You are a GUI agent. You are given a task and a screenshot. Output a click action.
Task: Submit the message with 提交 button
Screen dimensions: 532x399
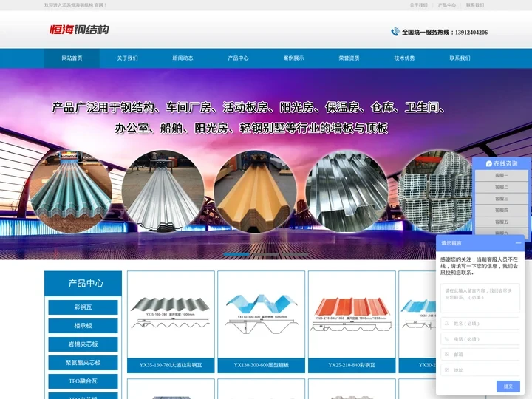[x=508, y=386]
